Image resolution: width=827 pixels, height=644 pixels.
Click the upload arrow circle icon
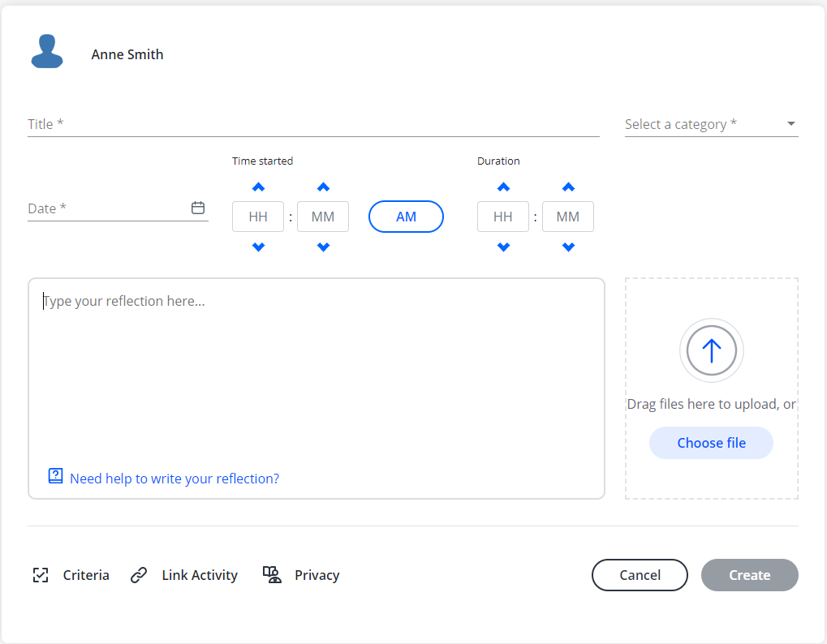click(x=711, y=350)
